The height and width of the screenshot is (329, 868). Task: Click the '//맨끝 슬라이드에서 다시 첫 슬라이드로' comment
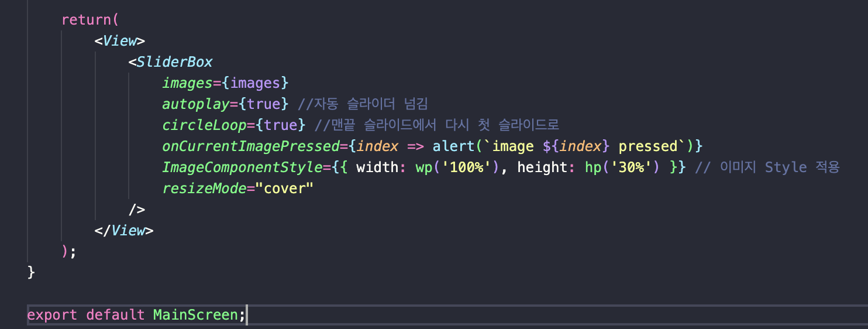coord(437,125)
